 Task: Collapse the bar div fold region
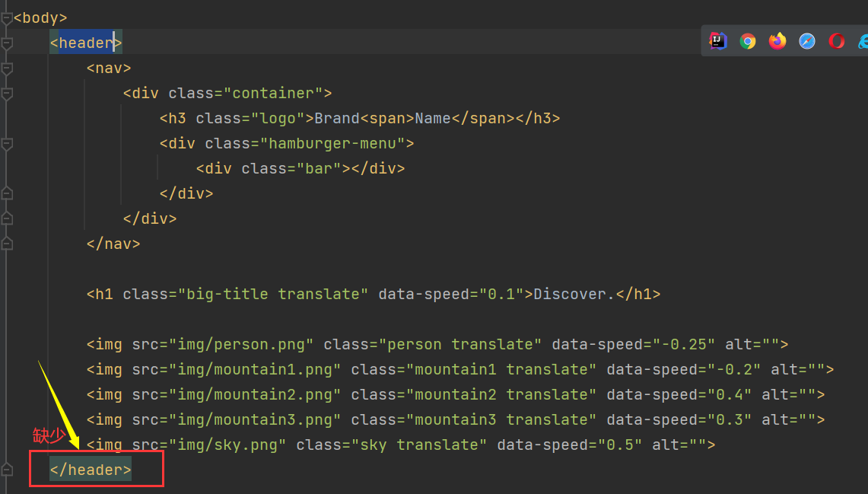pyautogui.click(x=6, y=168)
